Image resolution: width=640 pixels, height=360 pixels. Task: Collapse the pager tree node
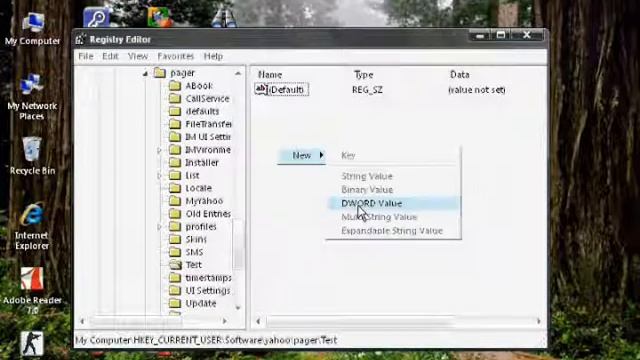(145, 73)
